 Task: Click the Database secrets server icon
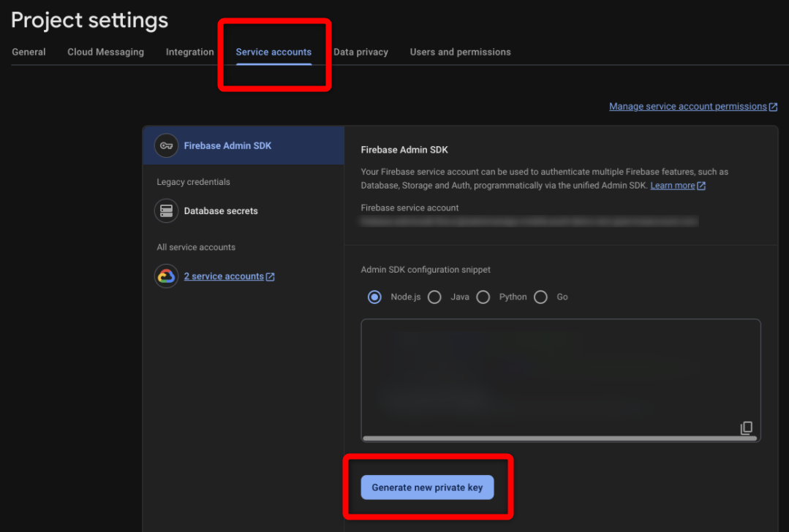coord(166,210)
